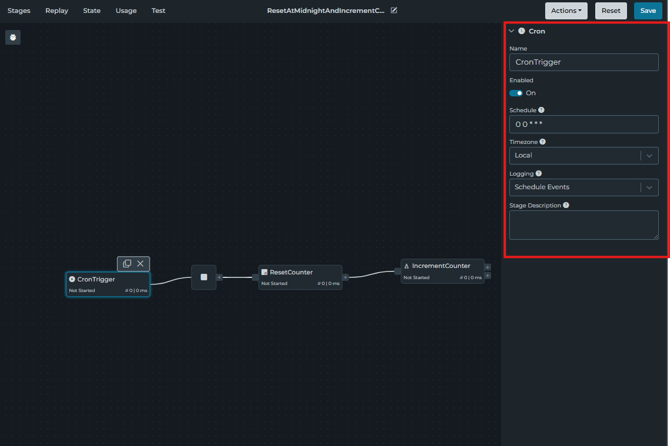
Task: Select the unnamed square stage node
Action: (x=204, y=277)
